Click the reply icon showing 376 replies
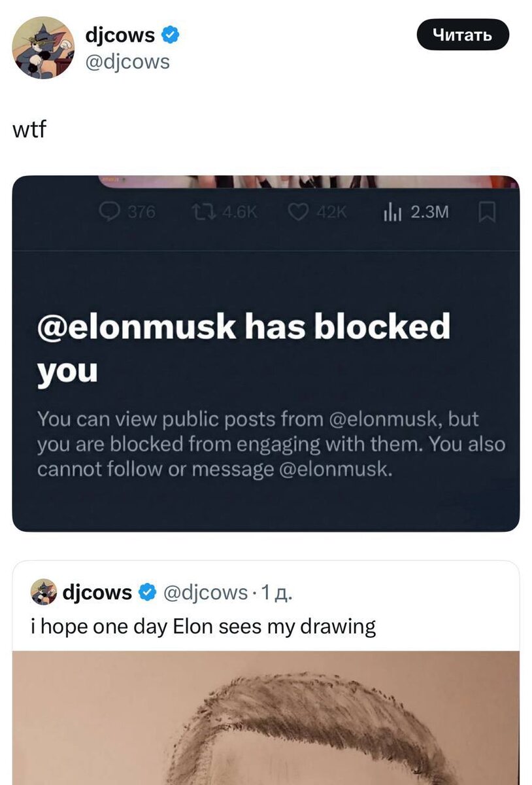Image resolution: width=532 pixels, height=785 pixels. (110, 212)
